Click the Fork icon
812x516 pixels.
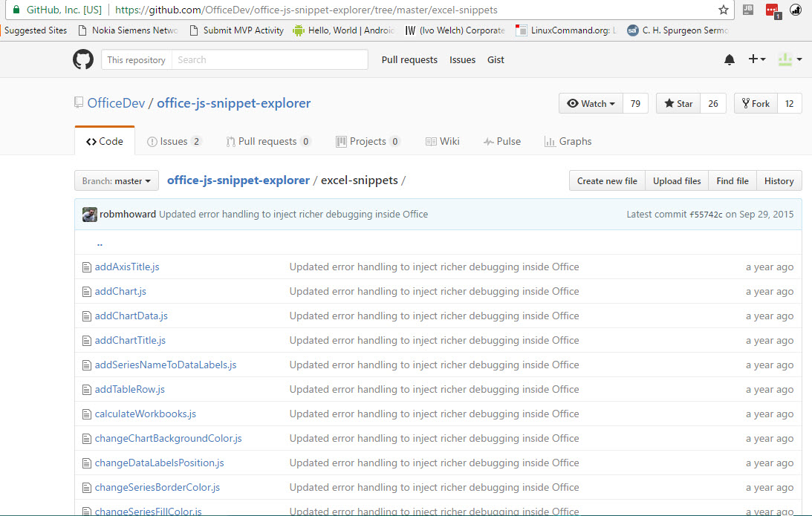click(743, 102)
